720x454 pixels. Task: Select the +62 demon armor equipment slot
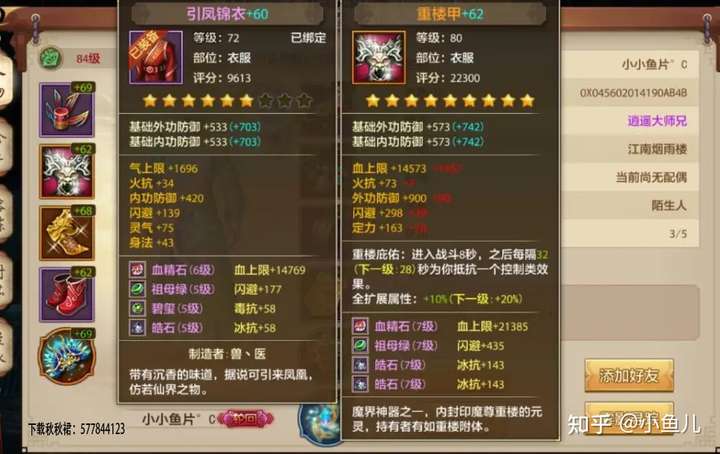coord(67,172)
